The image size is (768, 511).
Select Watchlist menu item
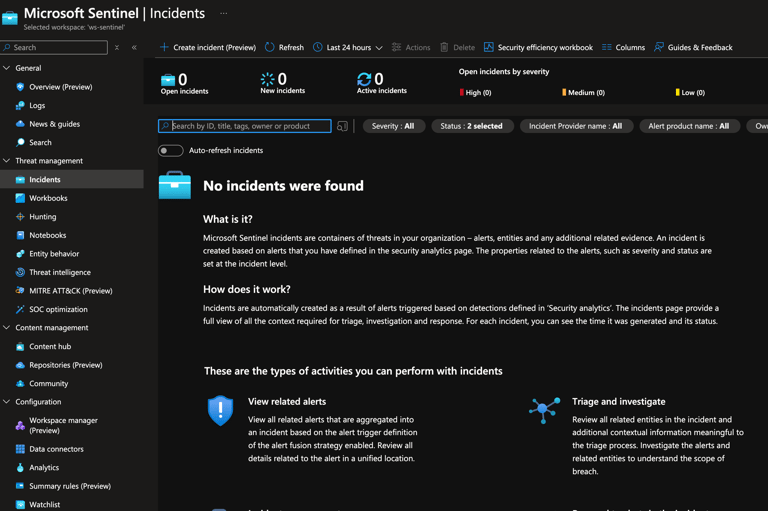tap(45, 505)
